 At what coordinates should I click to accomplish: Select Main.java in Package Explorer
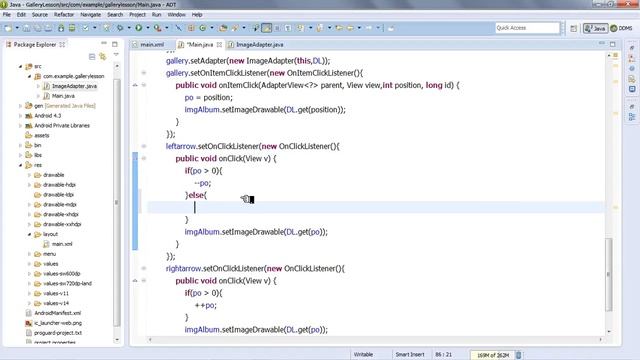63,96
